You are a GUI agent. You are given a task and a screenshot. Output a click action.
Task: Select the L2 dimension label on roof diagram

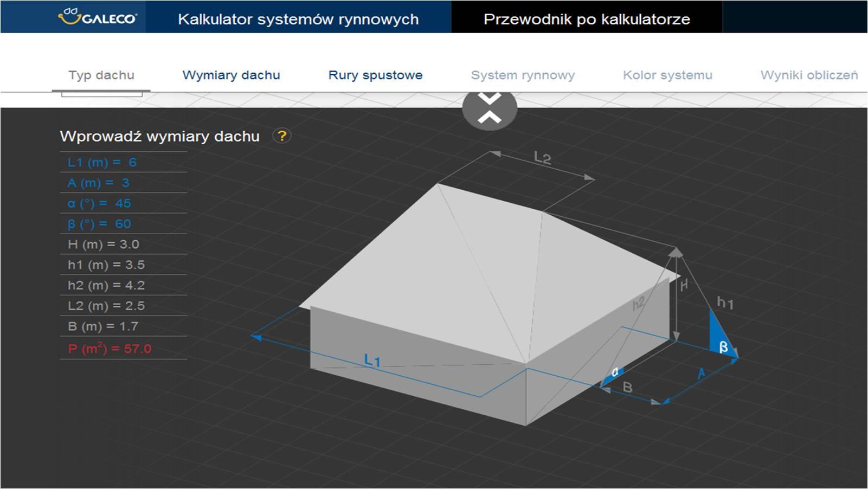coord(542,158)
